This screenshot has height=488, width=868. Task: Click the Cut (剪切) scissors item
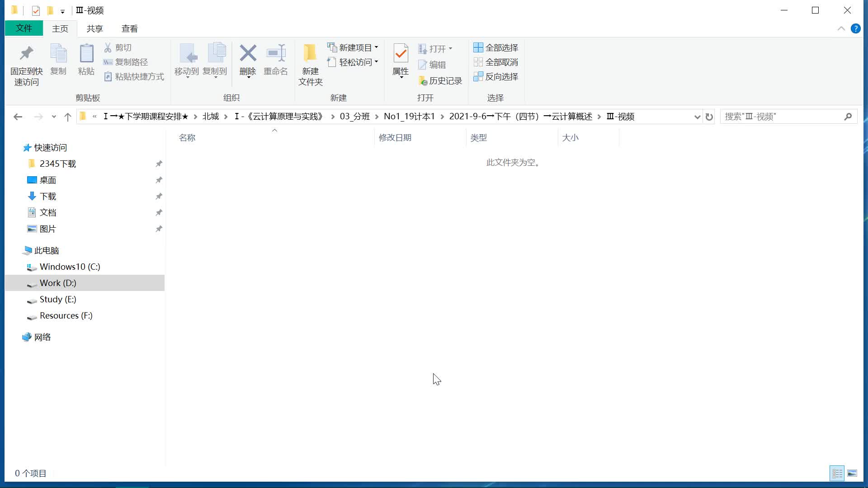point(118,47)
